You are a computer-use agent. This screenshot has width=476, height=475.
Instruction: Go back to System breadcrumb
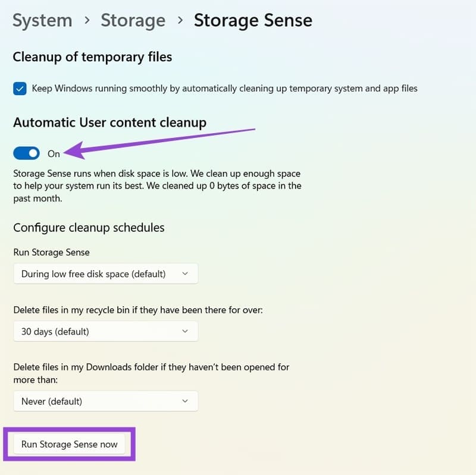(x=41, y=21)
